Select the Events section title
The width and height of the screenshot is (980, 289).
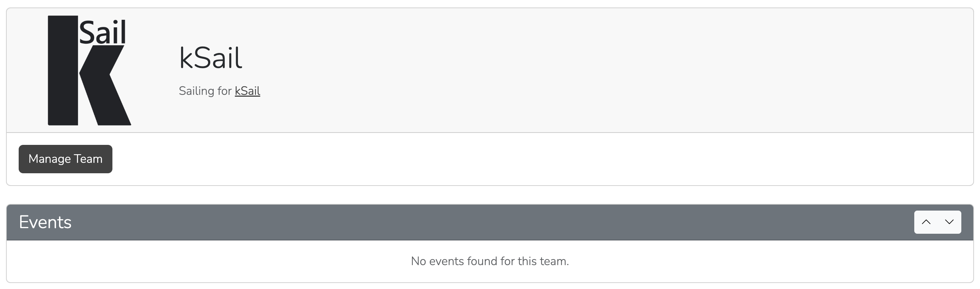coord(45,222)
